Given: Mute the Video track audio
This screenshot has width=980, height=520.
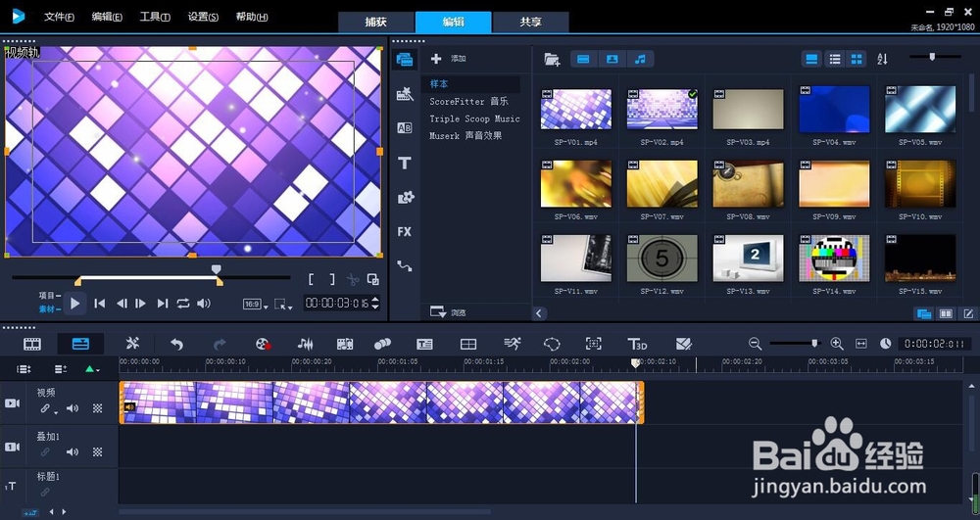Looking at the screenshot, I should pyautogui.click(x=73, y=408).
